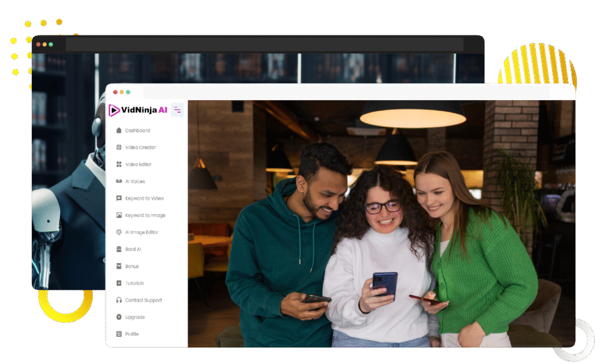The width and height of the screenshot is (603, 364).
Task: Click the Dashboard home icon
Action: pyautogui.click(x=119, y=131)
